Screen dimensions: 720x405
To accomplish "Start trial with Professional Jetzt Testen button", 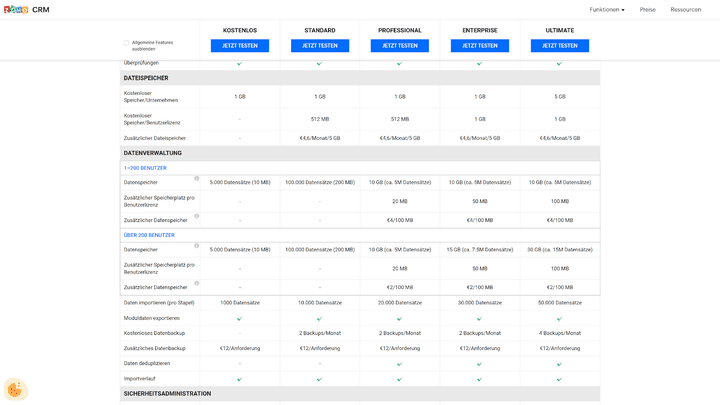I will (400, 46).
